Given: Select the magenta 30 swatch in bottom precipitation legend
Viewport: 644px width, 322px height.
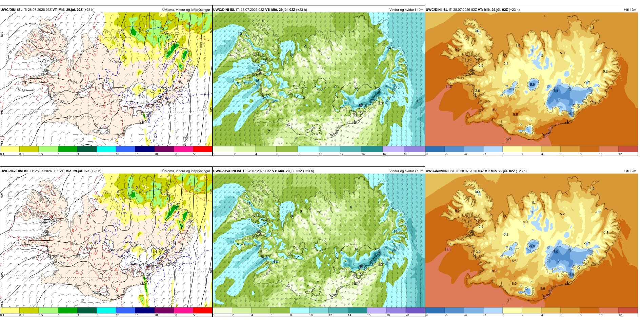Looking at the screenshot, I should click(183, 310).
